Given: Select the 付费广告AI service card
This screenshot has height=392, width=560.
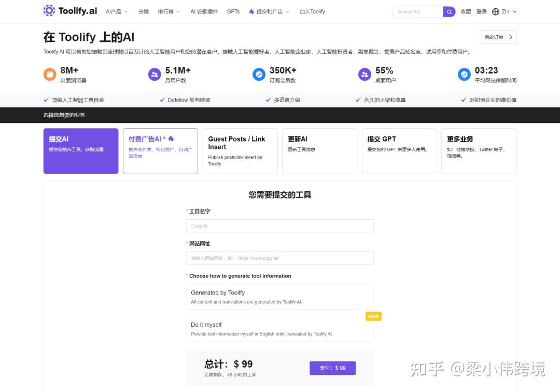Looking at the screenshot, I should click(160, 151).
